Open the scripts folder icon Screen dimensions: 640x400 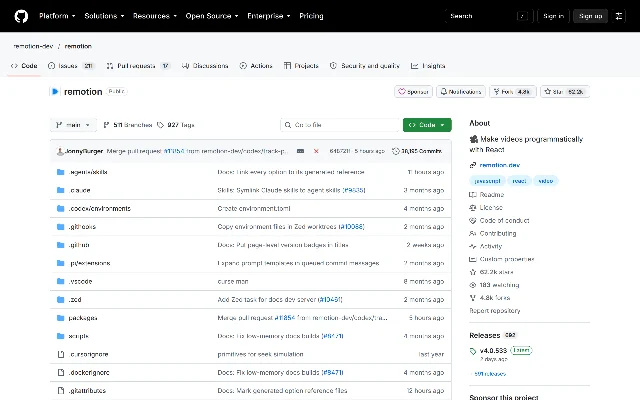pos(61,336)
